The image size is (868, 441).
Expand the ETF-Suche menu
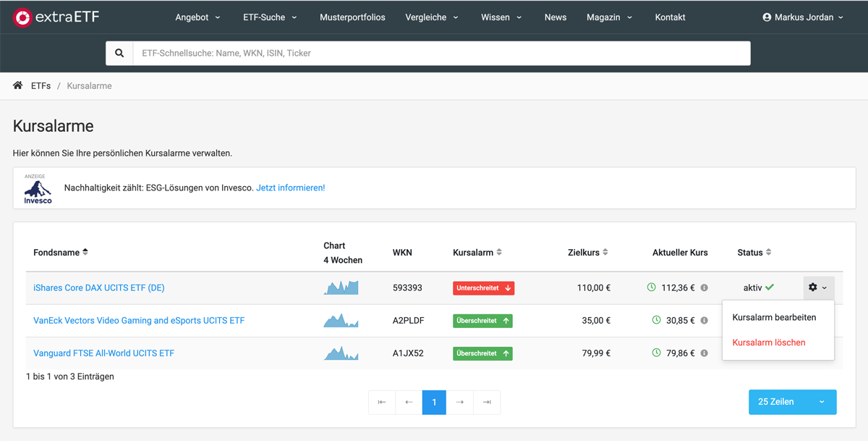pyautogui.click(x=270, y=17)
